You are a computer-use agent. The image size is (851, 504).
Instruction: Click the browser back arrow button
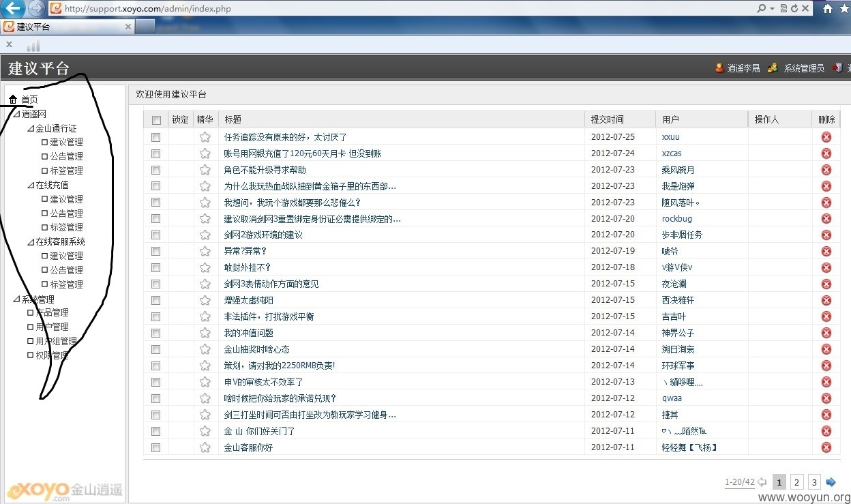(x=13, y=9)
